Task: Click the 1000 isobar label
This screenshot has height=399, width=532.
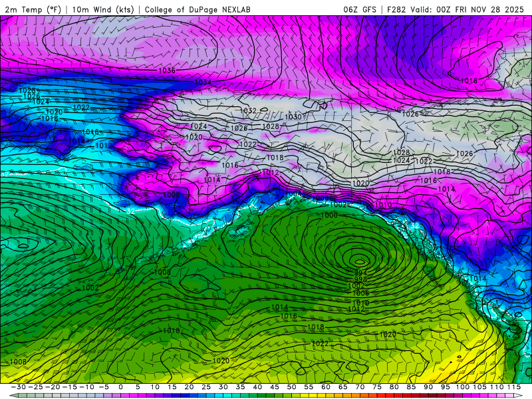Action: (x=329, y=215)
